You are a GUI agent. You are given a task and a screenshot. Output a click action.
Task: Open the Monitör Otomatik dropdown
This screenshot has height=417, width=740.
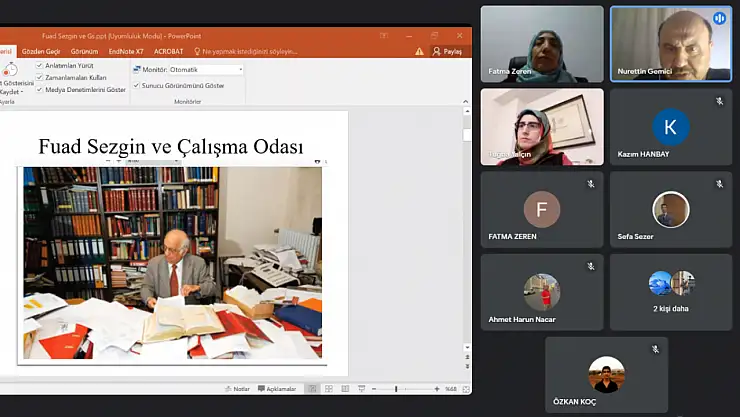coord(240,70)
